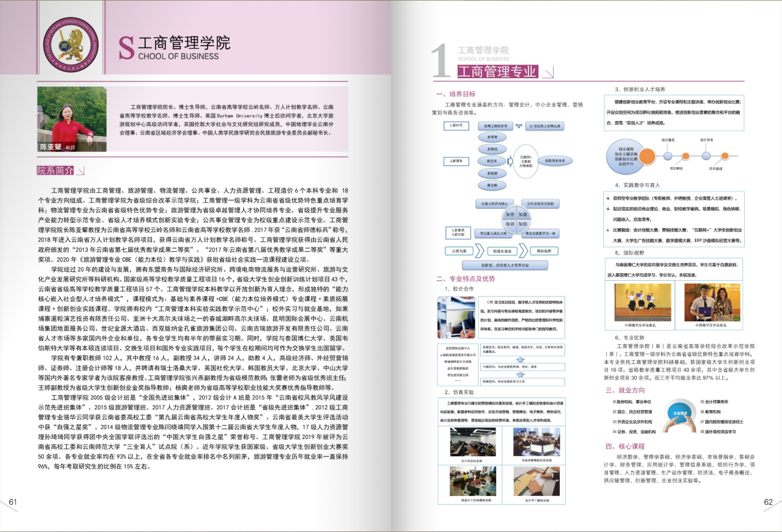Click page number 61
The image size is (782, 532).
[13, 502]
